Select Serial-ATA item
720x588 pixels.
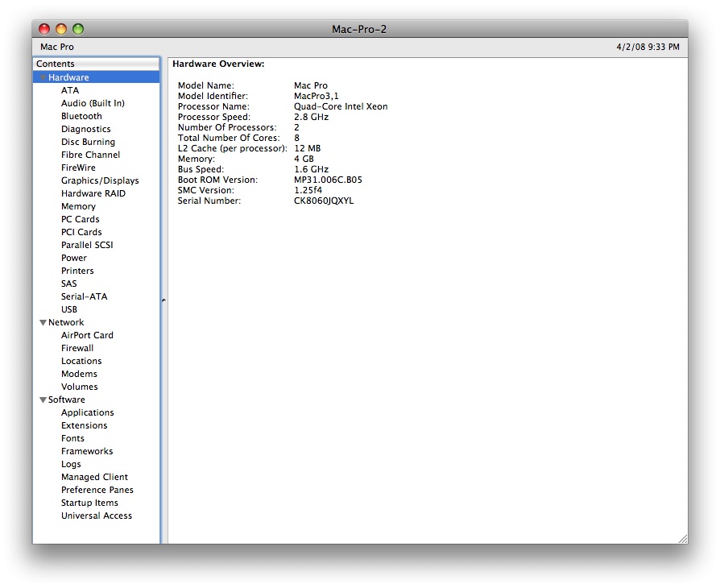point(85,296)
